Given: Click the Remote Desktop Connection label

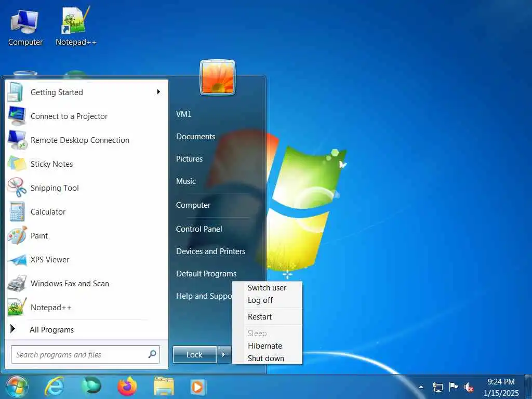Looking at the screenshot, I should click(79, 140).
